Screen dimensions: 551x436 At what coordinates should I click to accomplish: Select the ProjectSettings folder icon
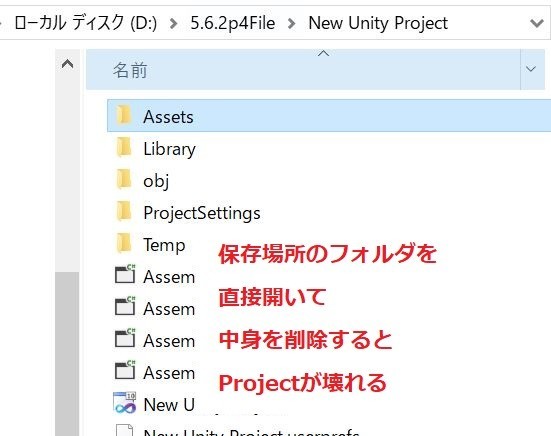point(124,212)
